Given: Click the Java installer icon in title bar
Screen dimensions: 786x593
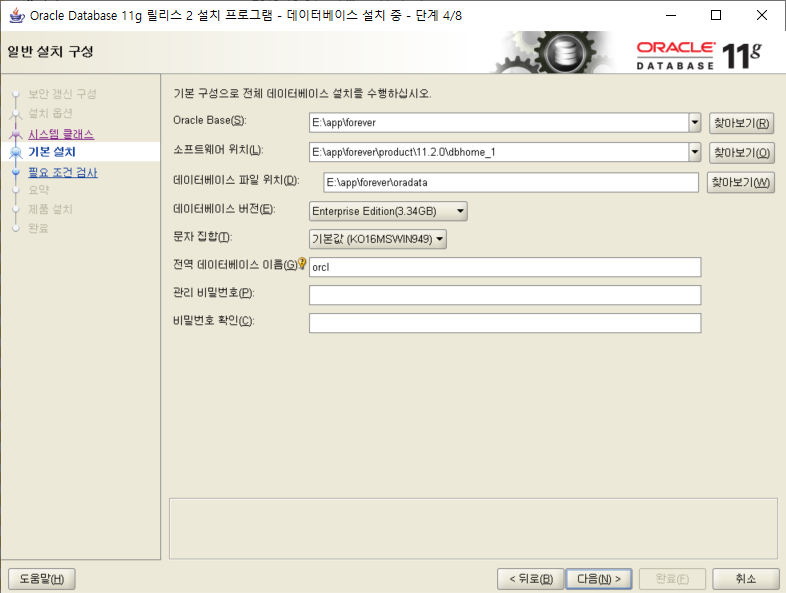Looking at the screenshot, I should [17, 16].
